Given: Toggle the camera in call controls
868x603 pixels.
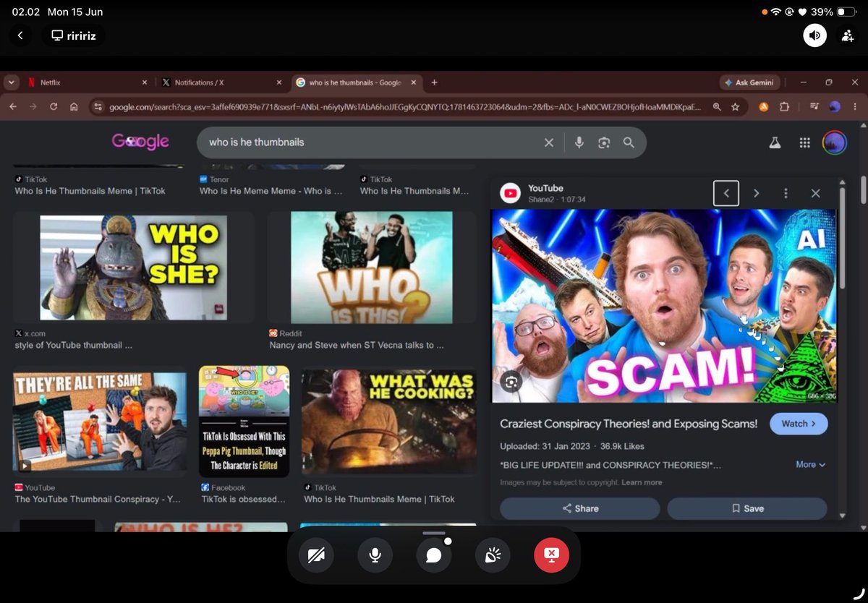Looking at the screenshot, I should tap(316, 555).
